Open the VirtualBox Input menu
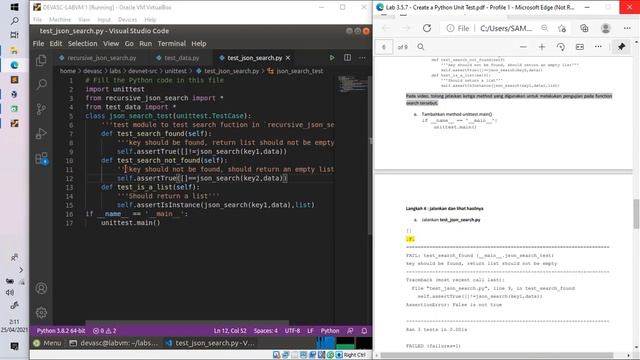 point(104,20)
